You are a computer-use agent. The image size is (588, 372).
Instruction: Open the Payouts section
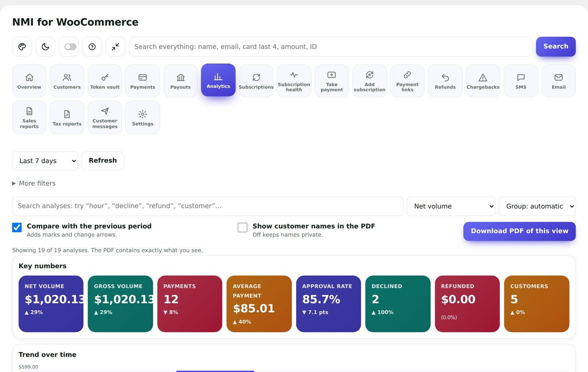click(180, 81)
